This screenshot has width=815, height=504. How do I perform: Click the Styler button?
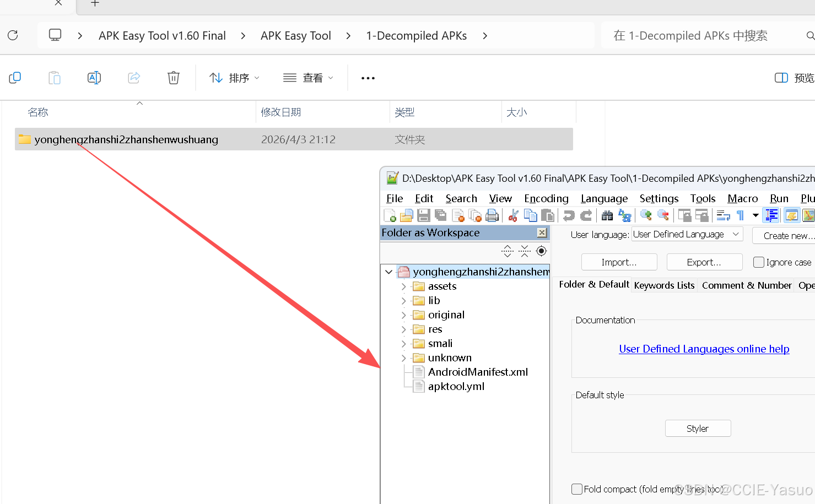click(x=698, y=429)
